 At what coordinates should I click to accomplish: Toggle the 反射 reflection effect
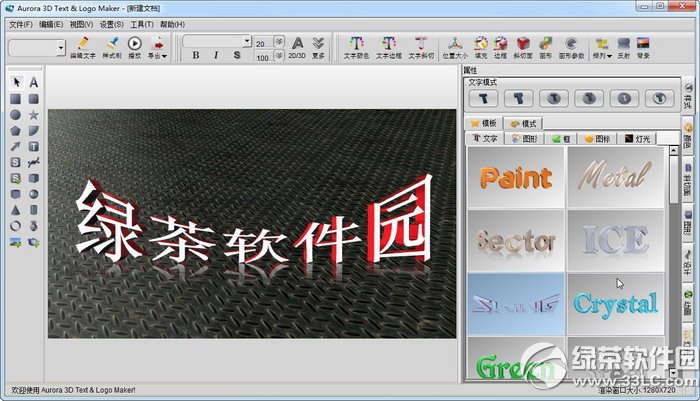point(624,47)
